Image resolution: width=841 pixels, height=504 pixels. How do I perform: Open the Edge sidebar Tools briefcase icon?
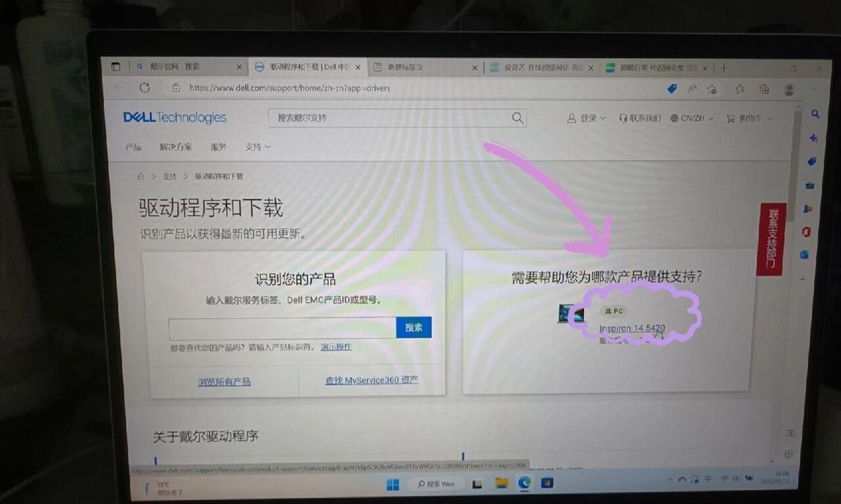coord(810,185)
